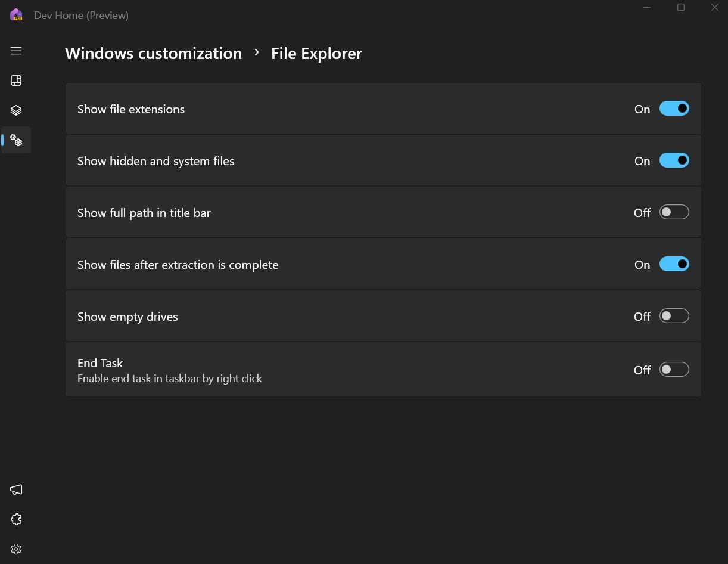Select the Environments sidebar icon
This screenshot has width=728, height=564.
[x=16, y=110]
